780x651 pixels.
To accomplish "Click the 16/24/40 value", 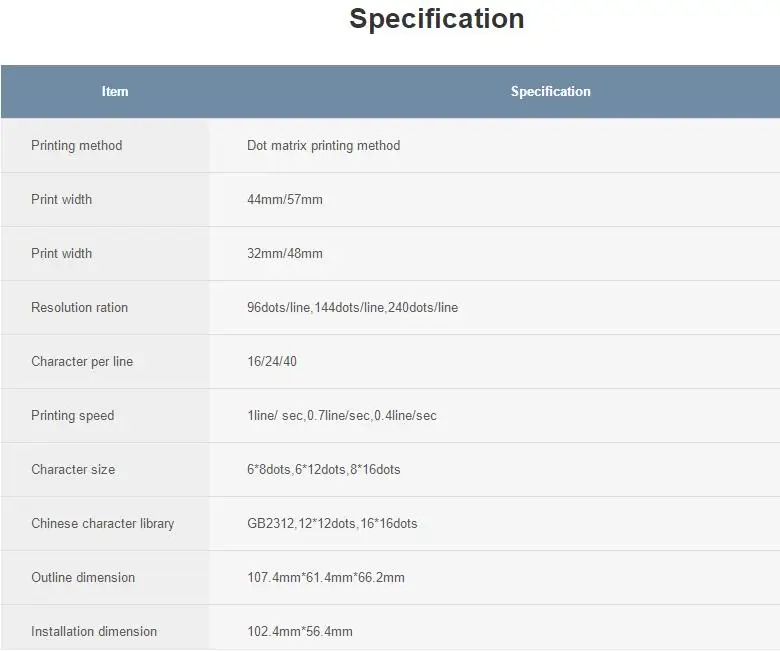I will tap(272, 362).
